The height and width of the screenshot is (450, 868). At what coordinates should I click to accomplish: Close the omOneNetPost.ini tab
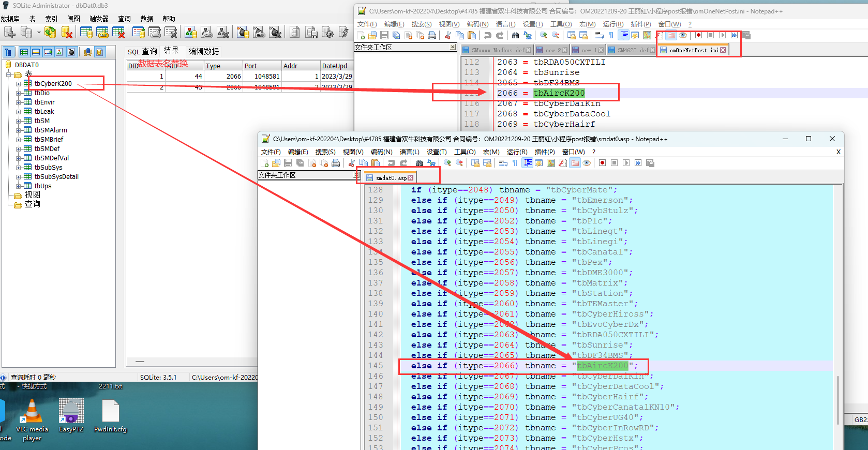(723, 50)
